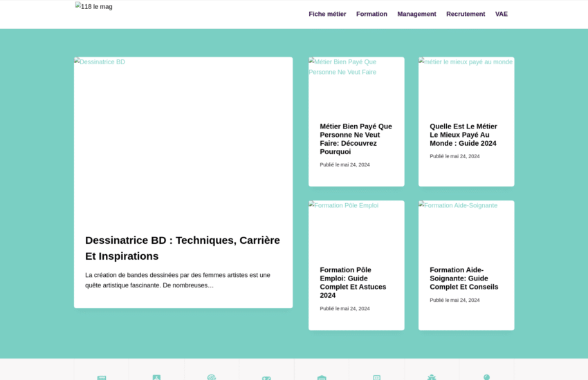Click the Métier Bien Payé article thumbnail
The width and height of the screenshot is (588, 380).
(356, 83)
